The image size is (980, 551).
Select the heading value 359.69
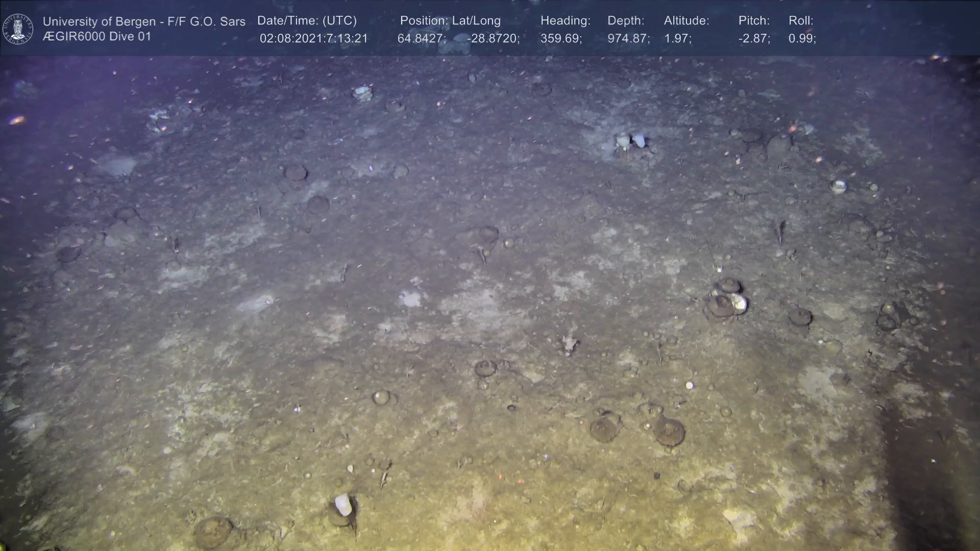(x=561, y=39)
